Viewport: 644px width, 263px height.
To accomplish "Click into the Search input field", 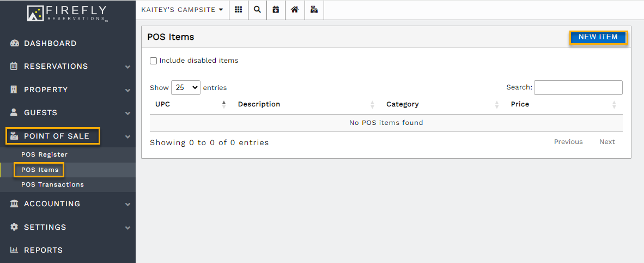I will click(x=578, y=87).
